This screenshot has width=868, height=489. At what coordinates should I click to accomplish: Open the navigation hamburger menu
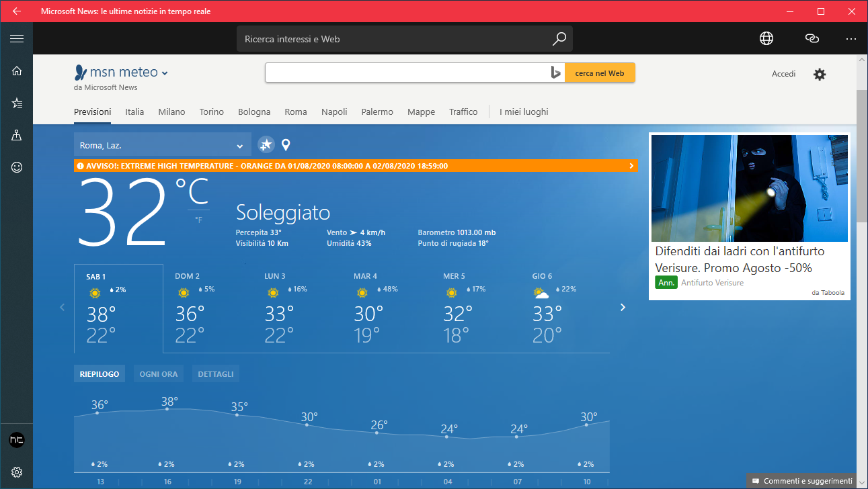pyautogui.click(x=17, y=38)
